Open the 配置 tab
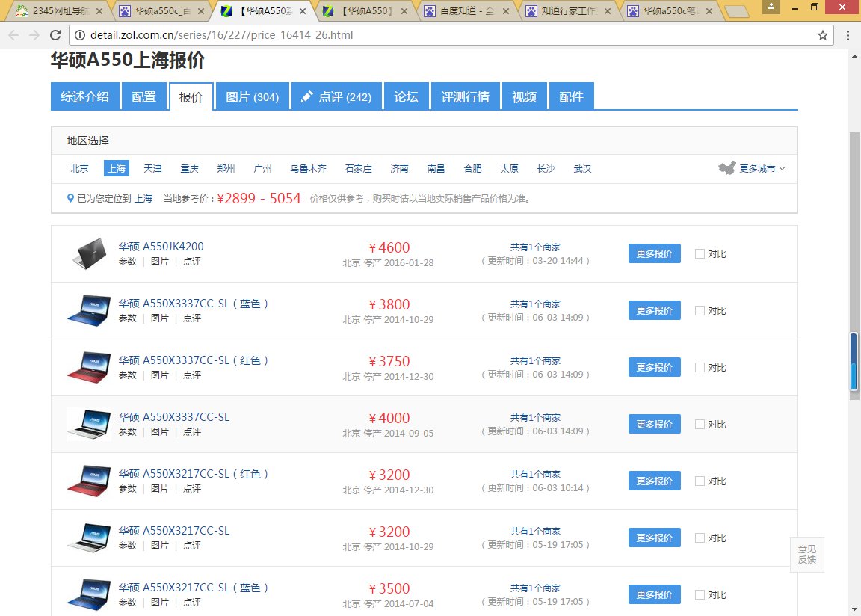Image resolution: width=861 pixels, height=616 pixels. tap(143, 97)
